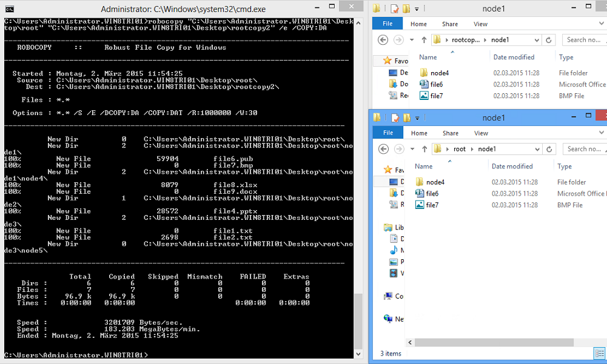The image size is (607, 364).
Task: Open Share tab in rootcopy2 node1 window
Action: click(x=450, y=24)
